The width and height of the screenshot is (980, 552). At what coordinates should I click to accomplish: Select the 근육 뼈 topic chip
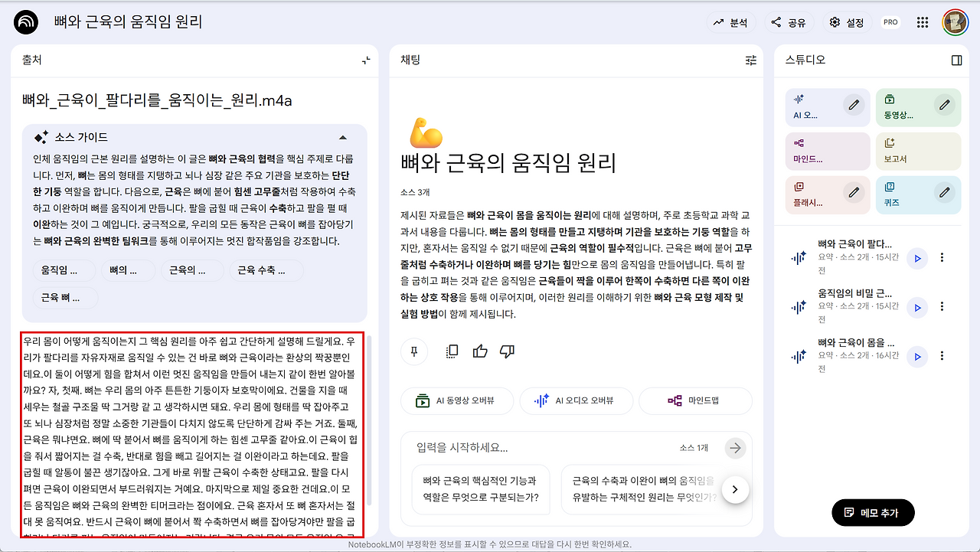pos(66,298)
